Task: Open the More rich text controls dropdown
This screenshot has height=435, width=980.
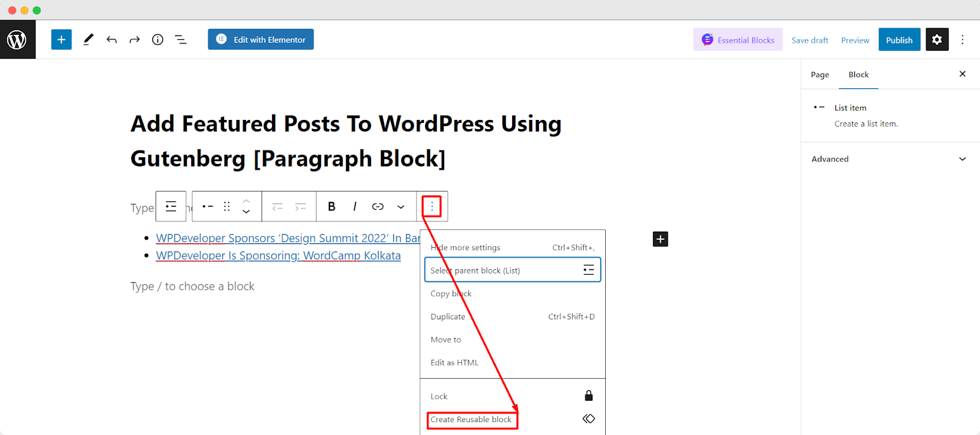Action: pos(401,207)
